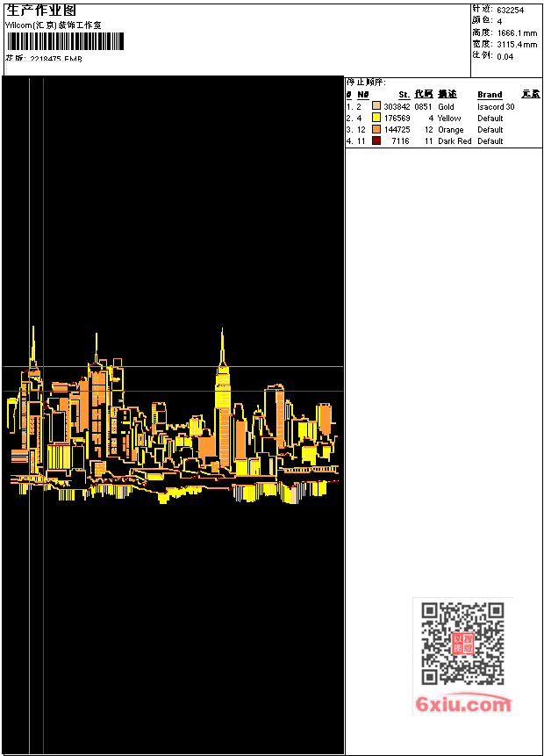Click the stitch count value '632254'

tap(511, 11)
